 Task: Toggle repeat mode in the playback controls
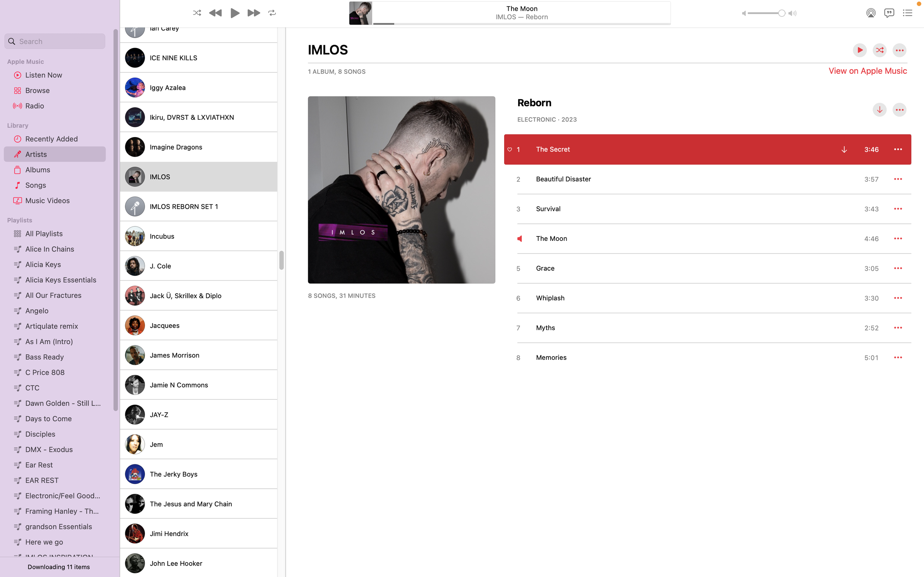272,13
